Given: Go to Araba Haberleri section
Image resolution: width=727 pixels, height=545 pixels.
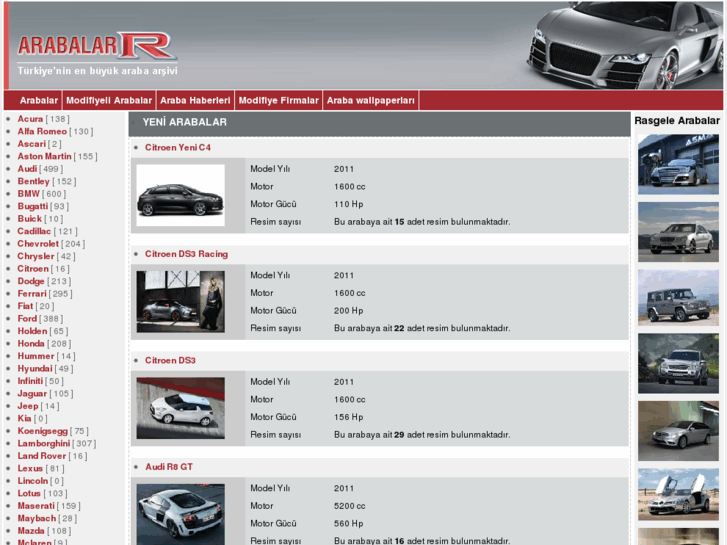Looking at the screenshot, I should (x=195, y=101).
